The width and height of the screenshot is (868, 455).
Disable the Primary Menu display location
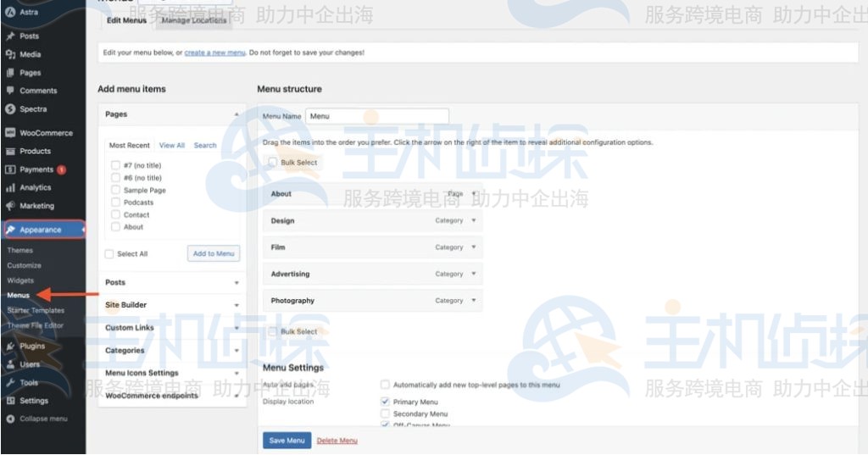click(x=386, y=402)
